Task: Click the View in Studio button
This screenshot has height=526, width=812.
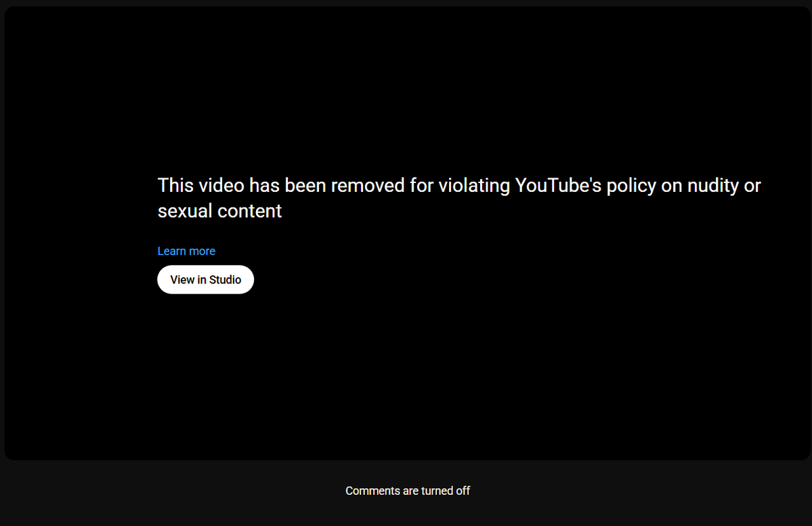Action: 206,280
